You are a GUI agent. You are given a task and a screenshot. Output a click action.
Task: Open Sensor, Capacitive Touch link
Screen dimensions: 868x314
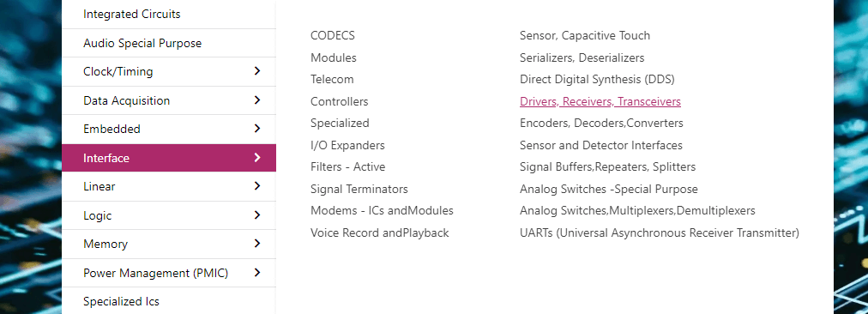click(585, 35)
